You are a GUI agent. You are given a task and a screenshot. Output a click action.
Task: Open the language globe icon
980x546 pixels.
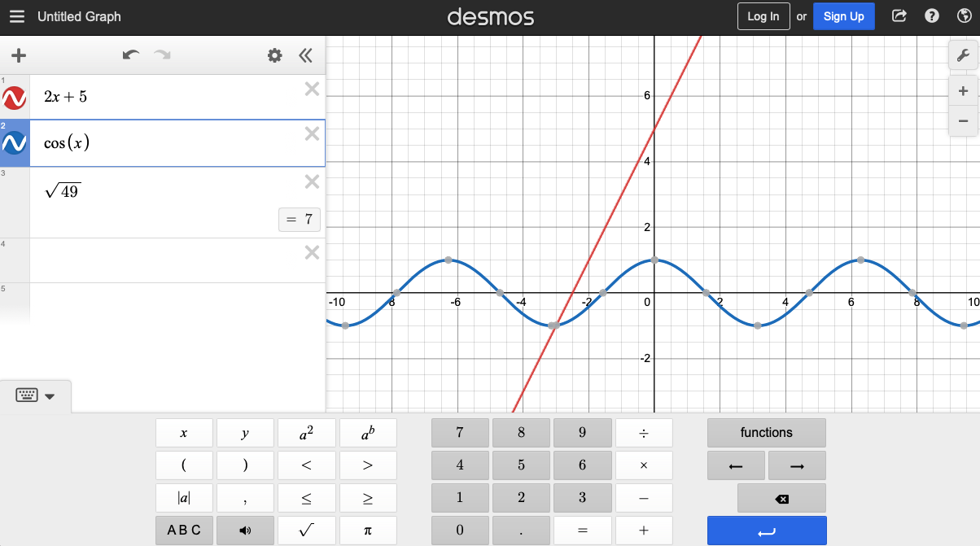964,16
